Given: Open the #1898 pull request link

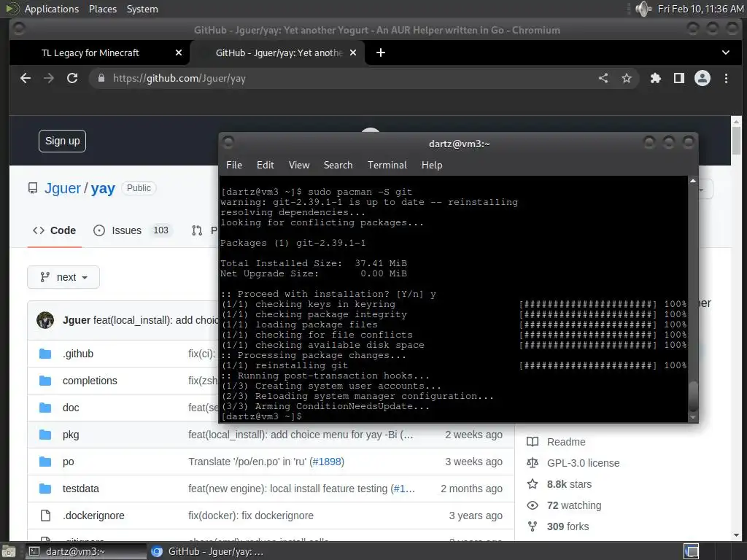Looking at the screenshot, I should click(x=326, y=462).
